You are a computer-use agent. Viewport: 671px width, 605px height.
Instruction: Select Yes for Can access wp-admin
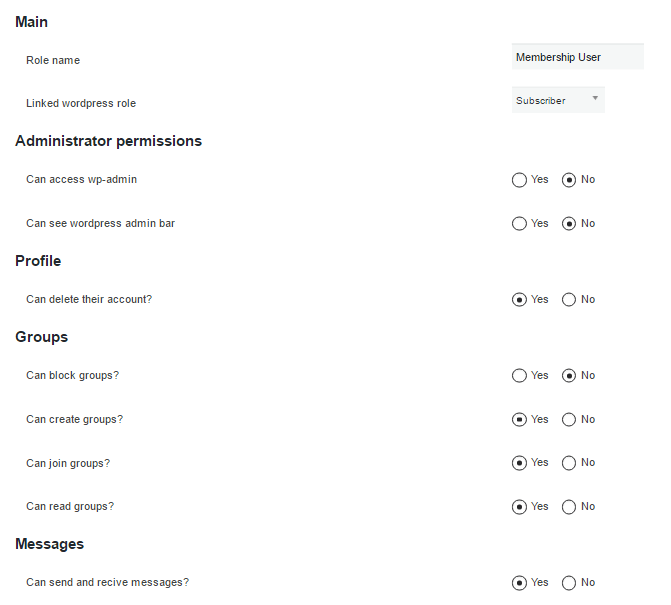click(519, 180)
